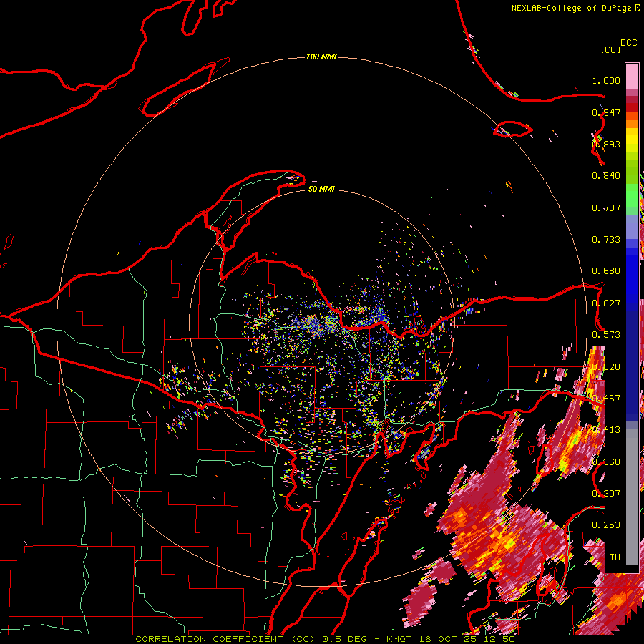Click the 1.000 scale value

click(606, 80)
